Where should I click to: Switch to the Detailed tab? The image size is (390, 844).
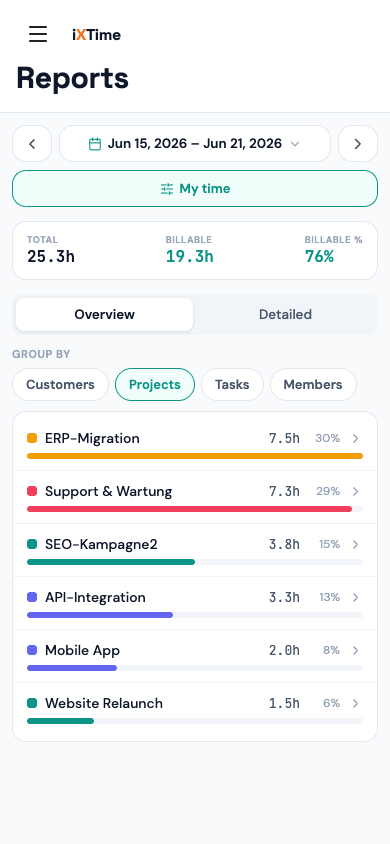pyautogui.click(x=285, y=314)
